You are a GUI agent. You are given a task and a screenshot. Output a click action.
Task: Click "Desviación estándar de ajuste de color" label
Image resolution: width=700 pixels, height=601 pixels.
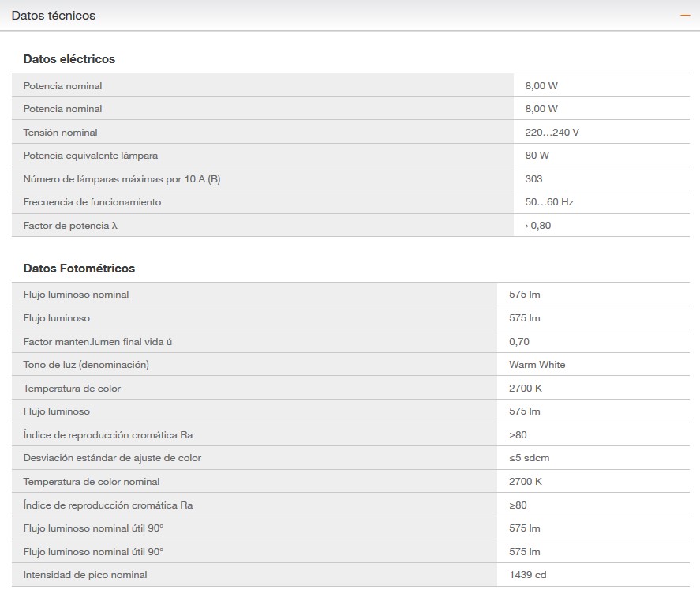pos(112,458)
